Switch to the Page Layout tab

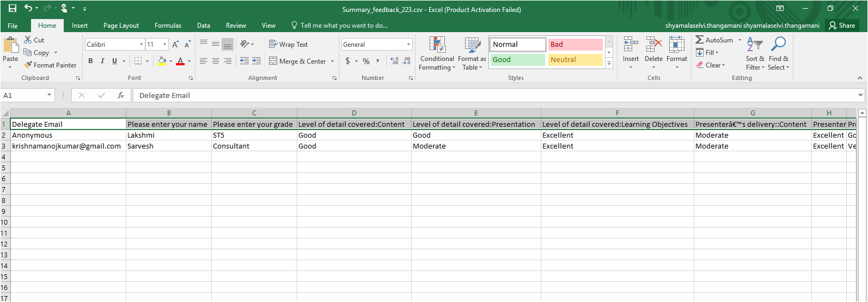(x=121, y=26)
